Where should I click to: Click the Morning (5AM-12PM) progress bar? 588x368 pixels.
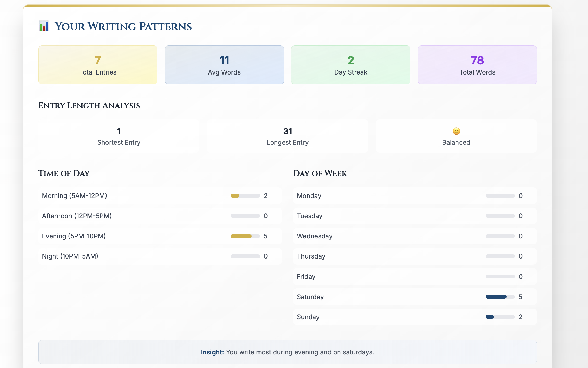pyautogui.click(x=245, y=196)
